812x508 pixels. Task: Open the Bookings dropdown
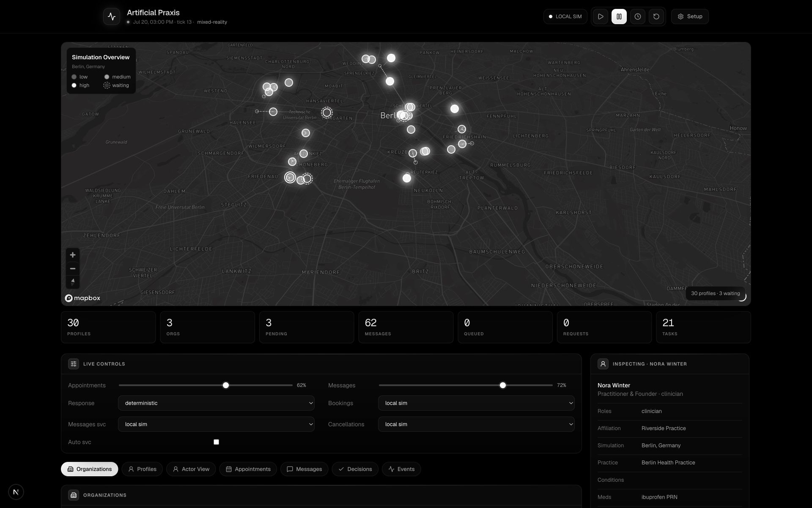click(476, 403)
